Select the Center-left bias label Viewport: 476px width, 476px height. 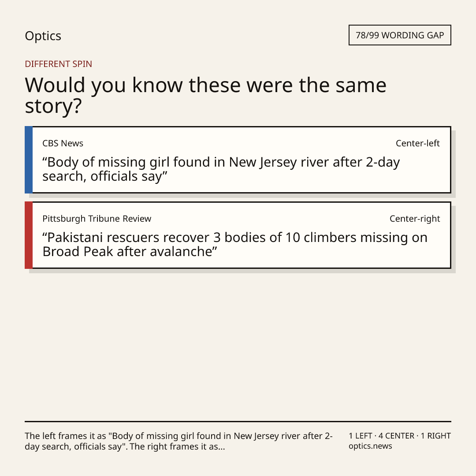coord(418,143)
